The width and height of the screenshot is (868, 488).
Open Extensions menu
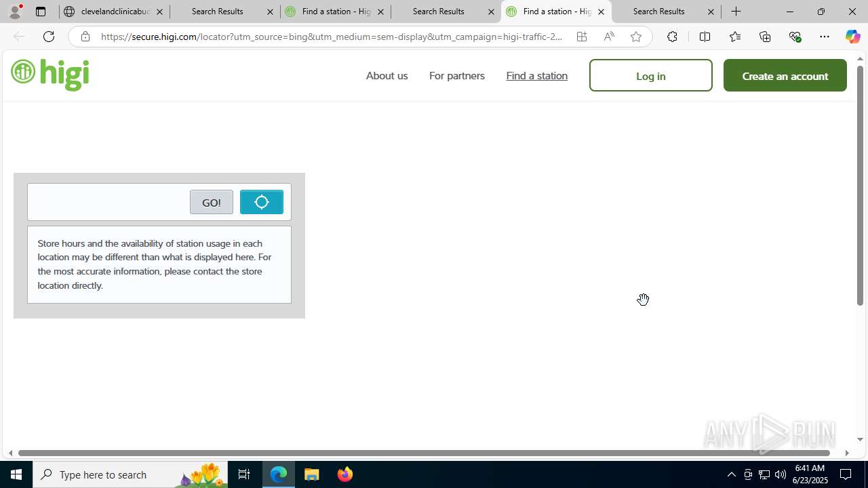(x=672, y=37)
